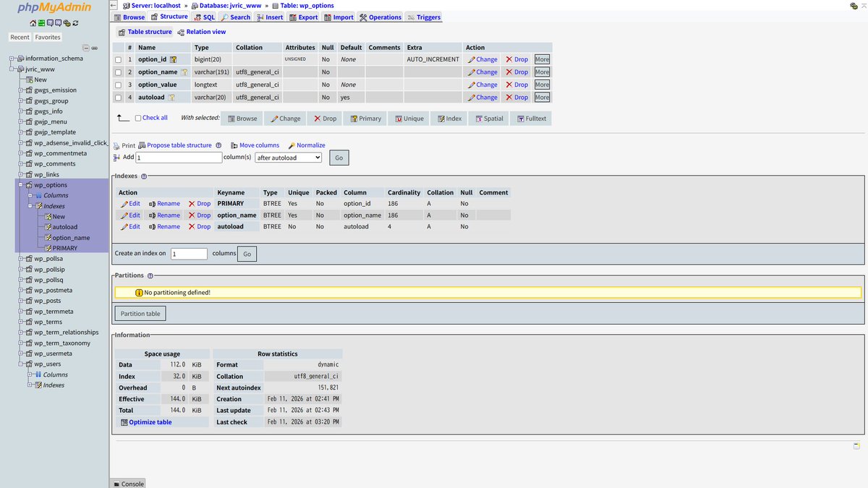Click Optimize table link
Image resolution: width=868 pixels, height=488 pixels.
146,422
